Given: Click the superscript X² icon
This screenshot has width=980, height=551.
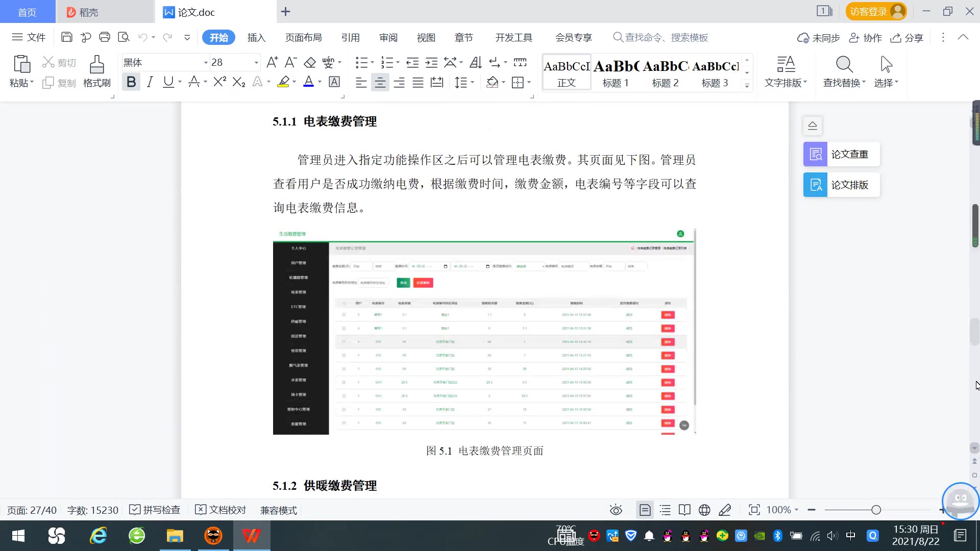Looking at the screenshot, I should tap(219, 82).
